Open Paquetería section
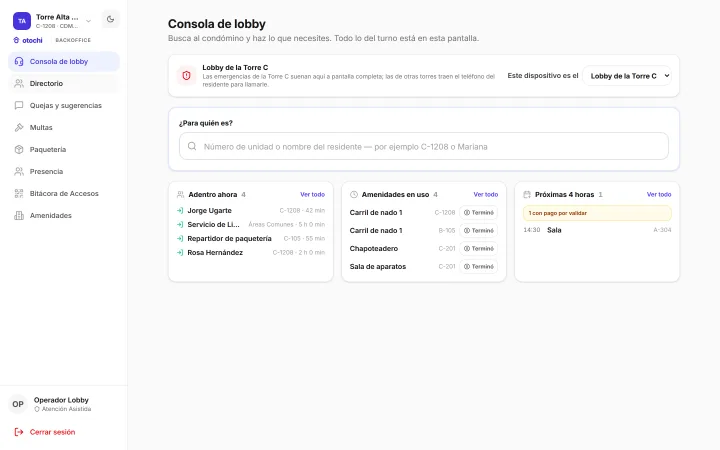720x450 pixels. tap(64, 150)
